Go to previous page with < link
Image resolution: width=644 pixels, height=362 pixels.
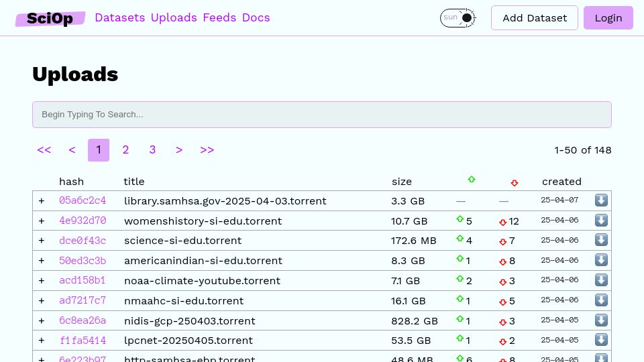point(72,149)
